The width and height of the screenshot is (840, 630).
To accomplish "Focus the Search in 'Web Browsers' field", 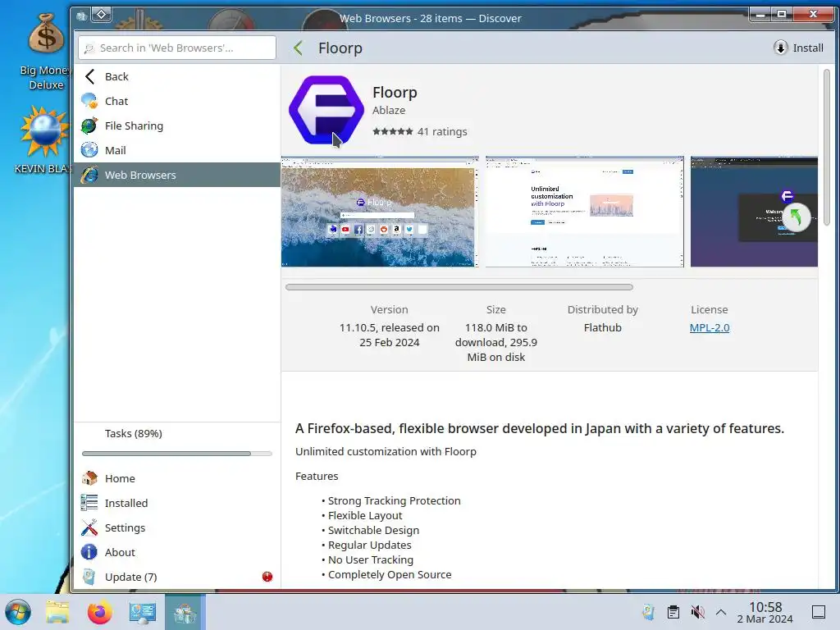I will [x=177, y=48].
